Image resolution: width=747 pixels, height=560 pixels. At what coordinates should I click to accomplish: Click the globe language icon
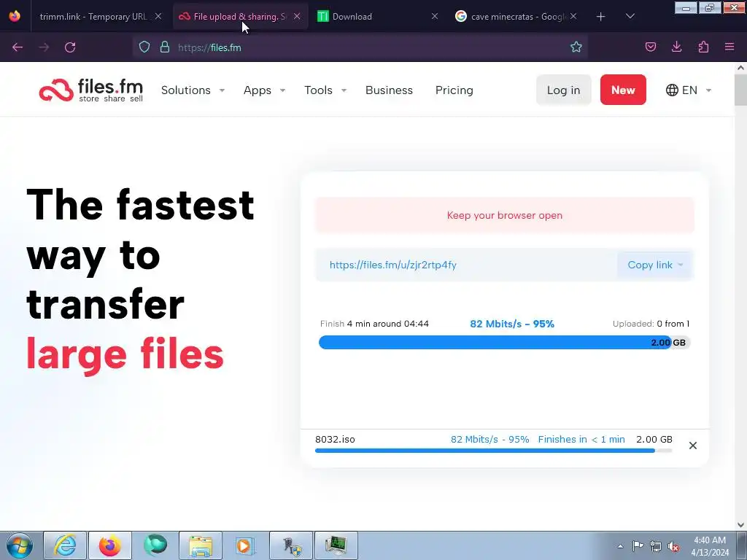click(672, 90)
